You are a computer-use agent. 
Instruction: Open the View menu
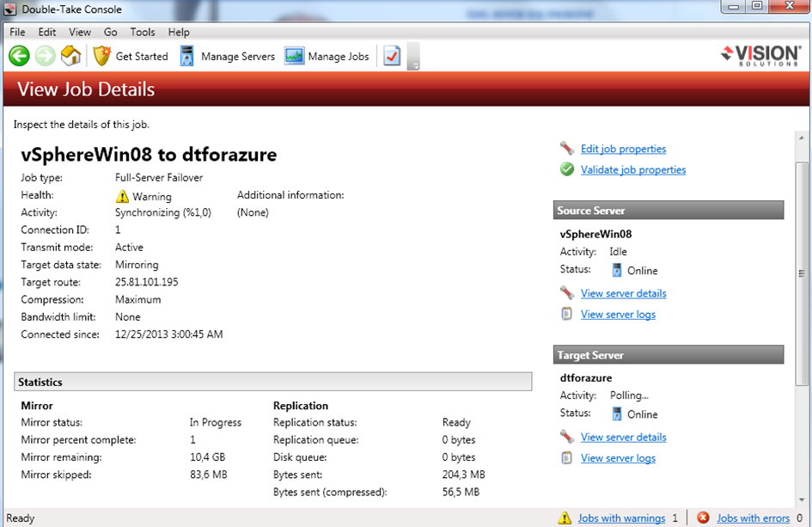(80, 32)
